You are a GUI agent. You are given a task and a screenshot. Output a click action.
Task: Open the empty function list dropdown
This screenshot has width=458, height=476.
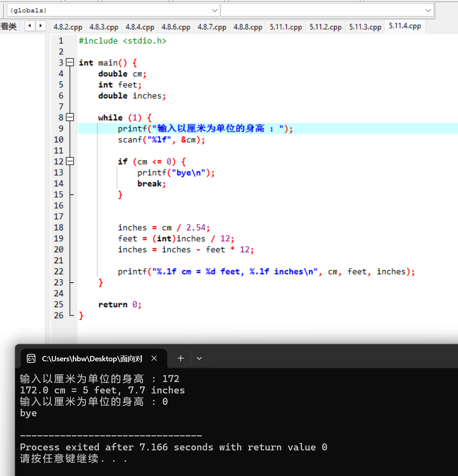click(x=327, y=10)
